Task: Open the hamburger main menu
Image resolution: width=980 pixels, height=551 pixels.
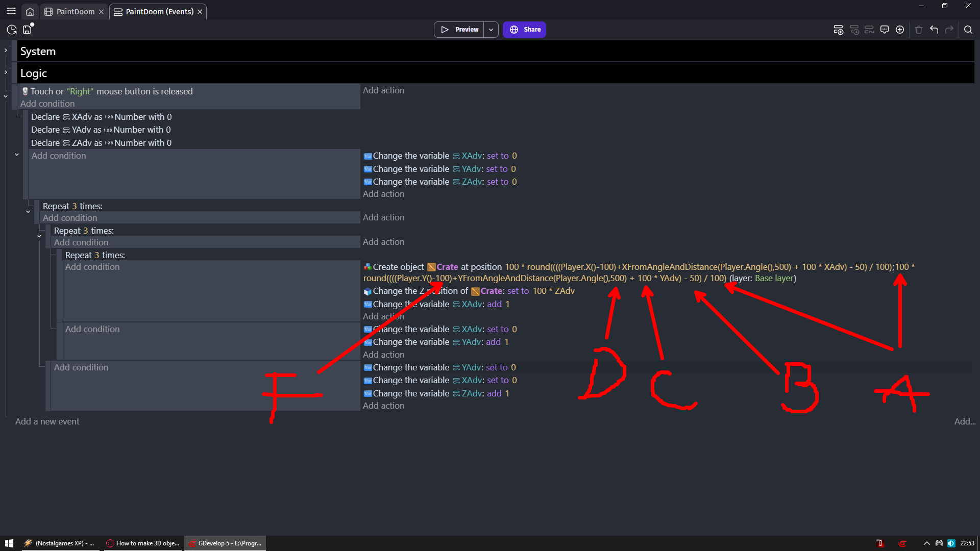Action: (11, 11)
